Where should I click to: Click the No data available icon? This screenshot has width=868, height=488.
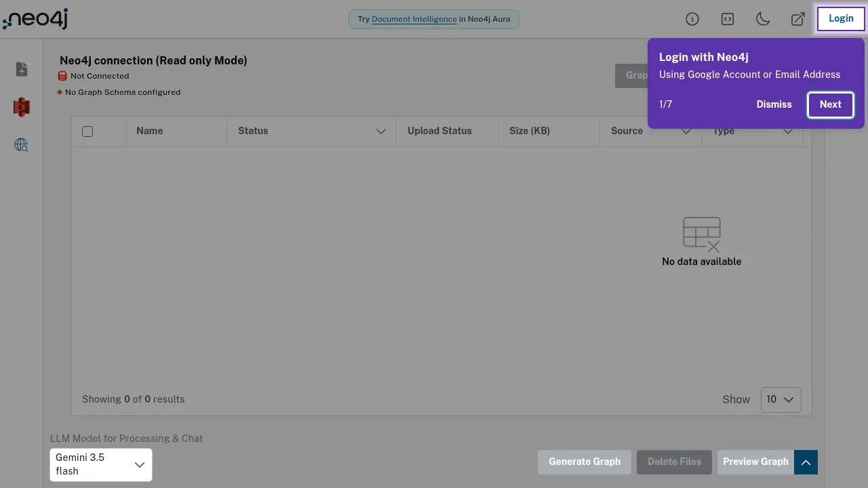702,235
